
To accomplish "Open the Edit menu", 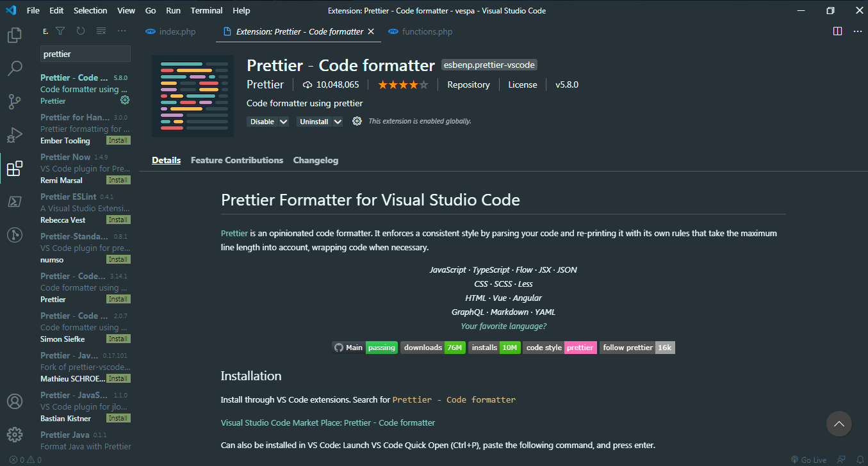I will pyautogui.click(x=56, y=10).
